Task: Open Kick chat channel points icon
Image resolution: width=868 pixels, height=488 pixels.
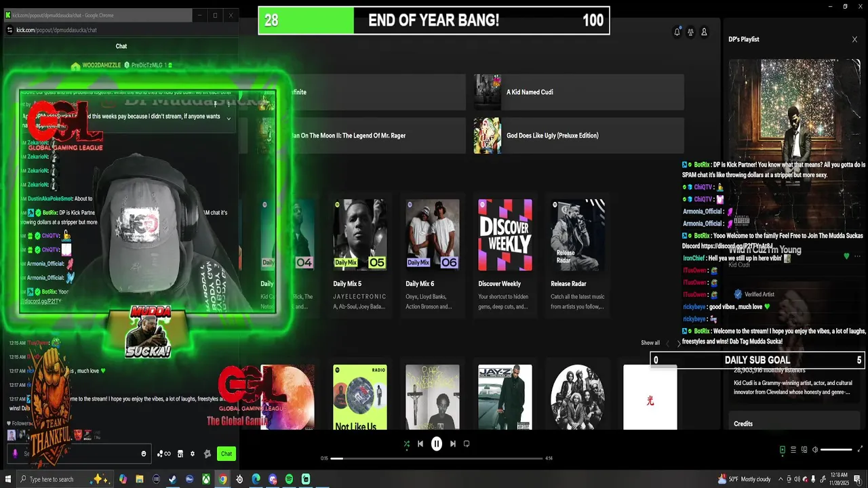Action: tap(163, 453)
